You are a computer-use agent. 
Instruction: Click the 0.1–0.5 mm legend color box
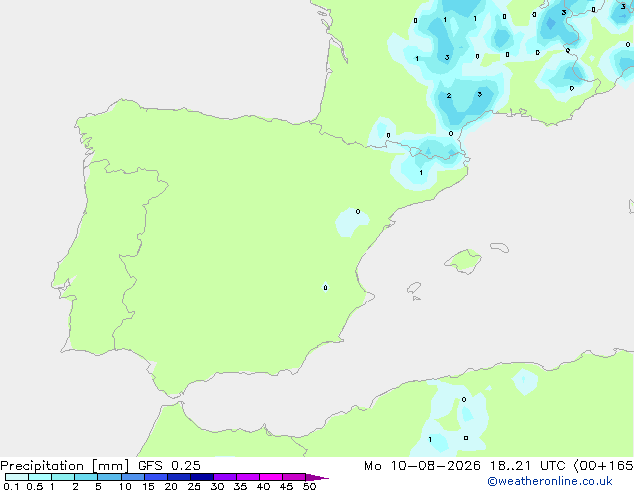[17, 477]
